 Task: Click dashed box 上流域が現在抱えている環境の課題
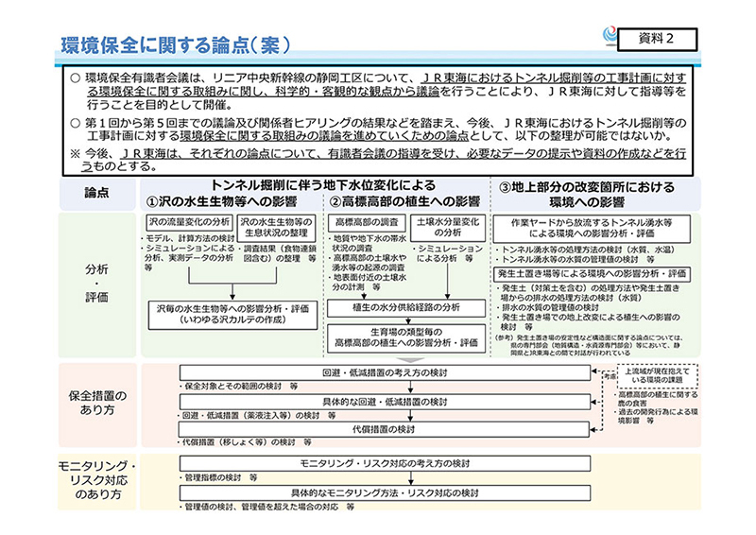point(657,376)
